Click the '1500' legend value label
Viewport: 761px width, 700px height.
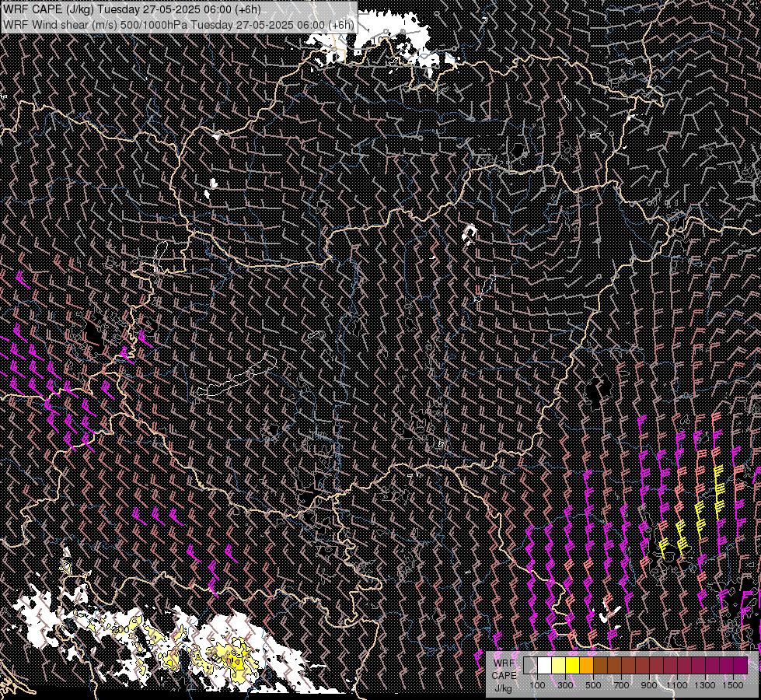point(733,685)
